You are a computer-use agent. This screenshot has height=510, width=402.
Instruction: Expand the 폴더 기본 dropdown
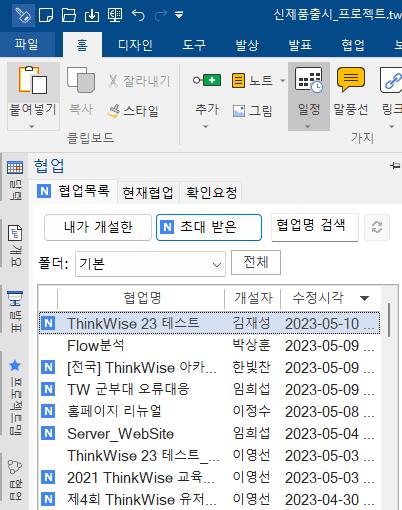pyautogui.click(x=150, y=264)
